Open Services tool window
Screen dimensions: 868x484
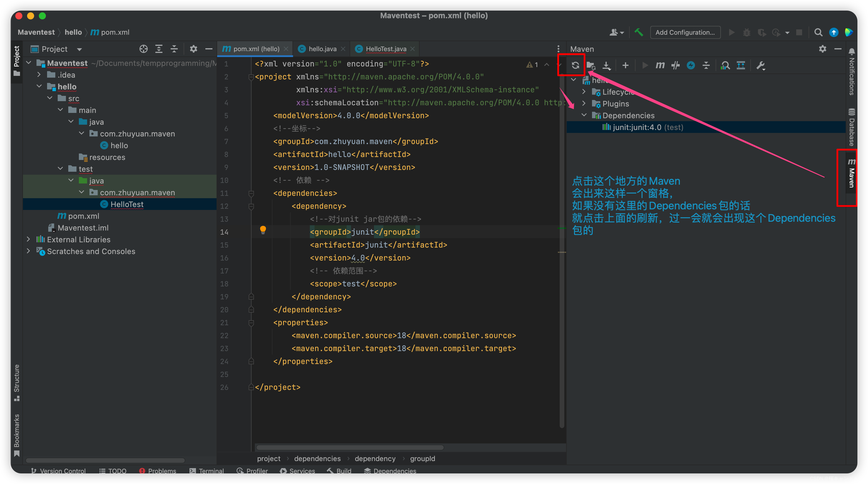[x=297, y=470]
